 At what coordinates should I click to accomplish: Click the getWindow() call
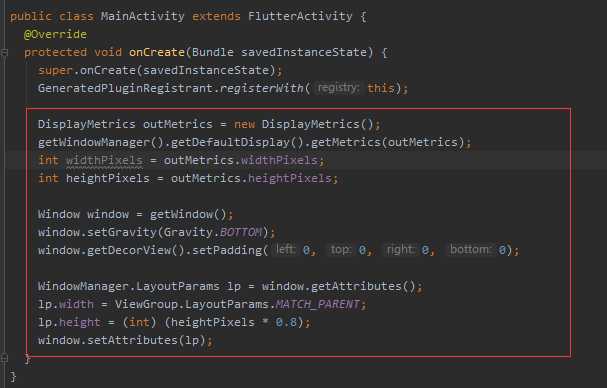(x=188, y=214)
